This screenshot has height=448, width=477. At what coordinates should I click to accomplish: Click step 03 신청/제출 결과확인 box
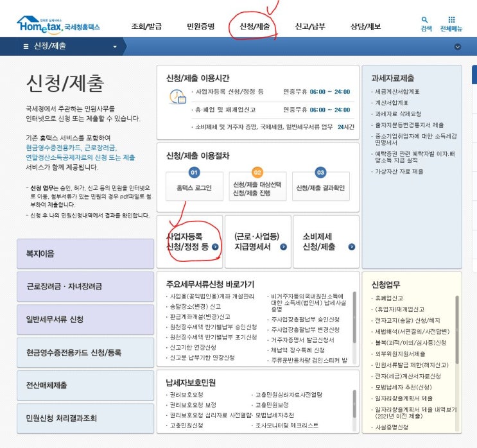[x=320, y=186]
